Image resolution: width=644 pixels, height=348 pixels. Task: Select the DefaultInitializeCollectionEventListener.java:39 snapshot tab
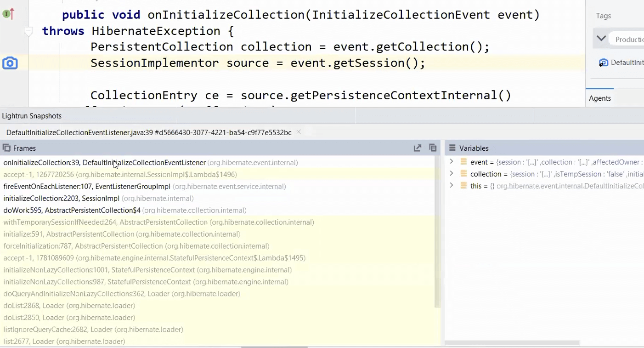(148, 132)
